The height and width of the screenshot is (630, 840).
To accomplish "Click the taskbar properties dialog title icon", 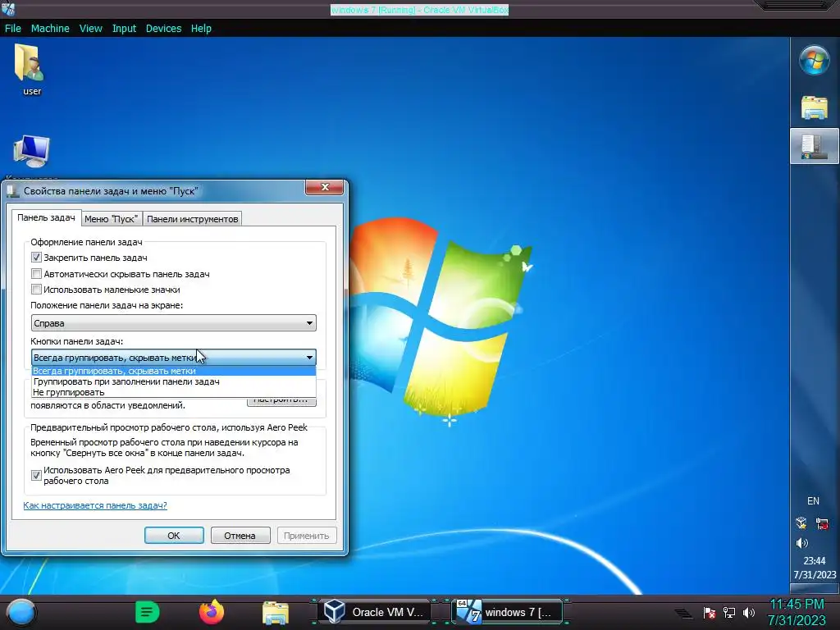I will pyautogui.click(x=12, y=190).
